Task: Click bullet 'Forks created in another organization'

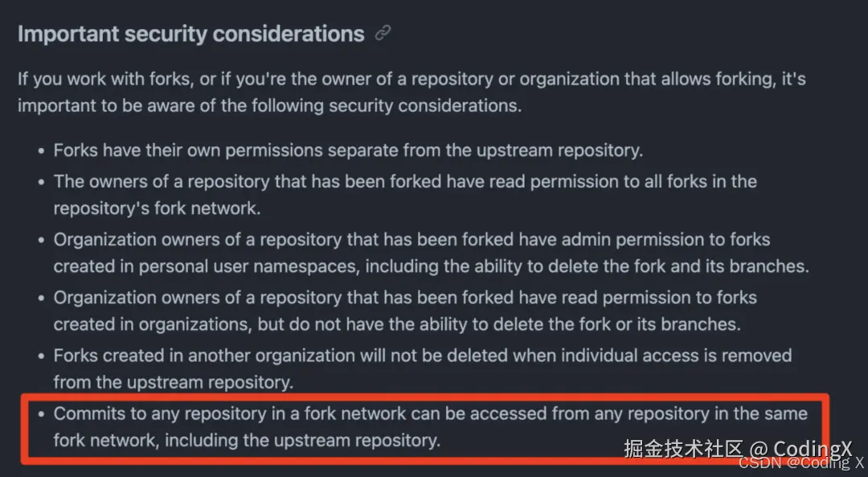Action: point(423,356)
